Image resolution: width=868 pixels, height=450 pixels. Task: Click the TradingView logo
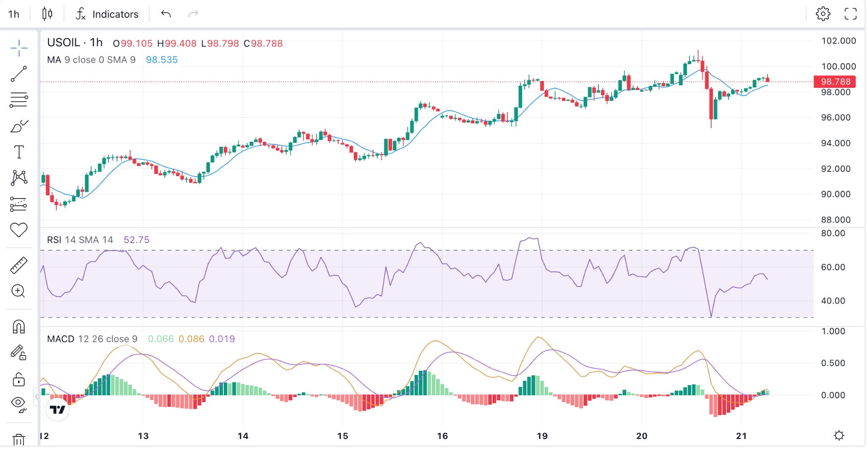point(57,409)
